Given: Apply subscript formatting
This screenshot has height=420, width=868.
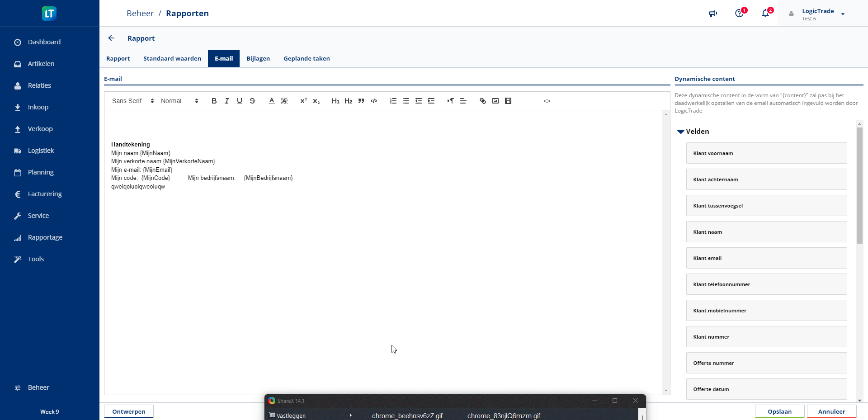Looking at the screenshot, I should (316, 101).
